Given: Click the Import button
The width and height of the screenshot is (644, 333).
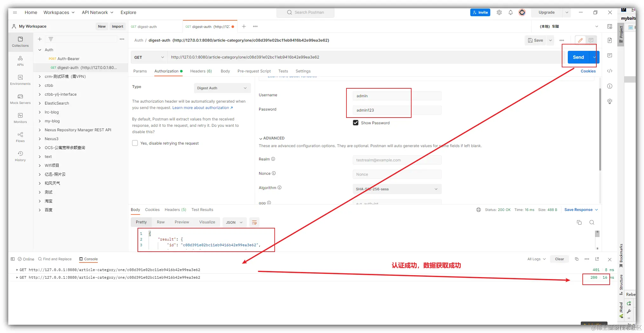Looking at the screenshot, I should coord(117,26).
